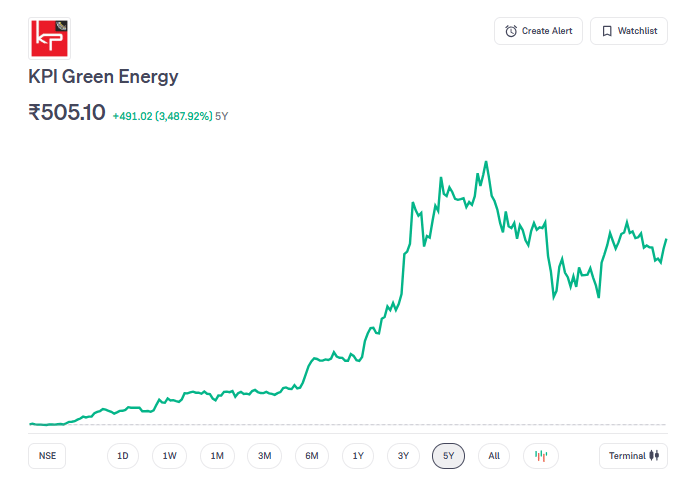Image resolution: width=688 pixels, height=480 pixels.
Task: Select the 1M time range
Action: pyautogui.click(x=217, y=456)
